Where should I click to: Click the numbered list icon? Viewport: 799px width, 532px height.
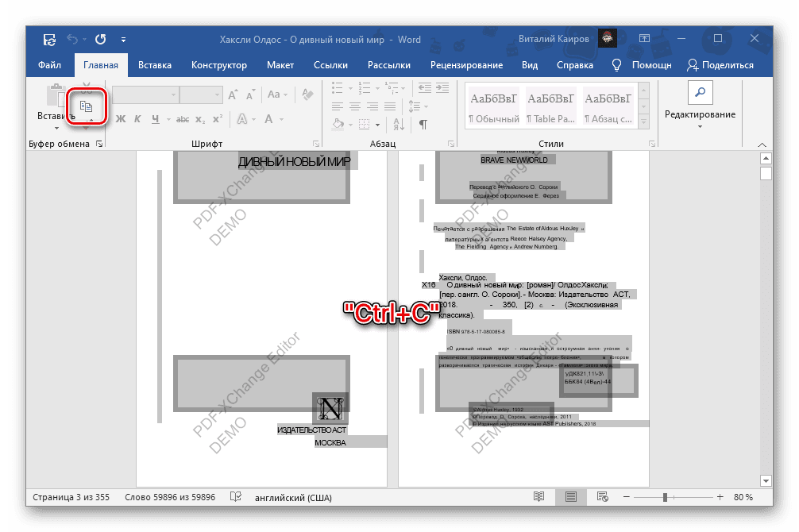[365, 87]
